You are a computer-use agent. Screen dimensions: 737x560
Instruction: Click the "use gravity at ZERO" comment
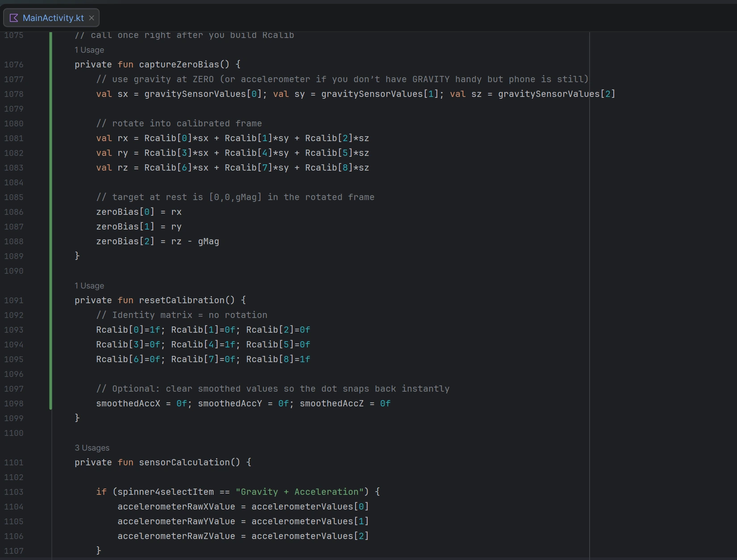tap(343, 79)
